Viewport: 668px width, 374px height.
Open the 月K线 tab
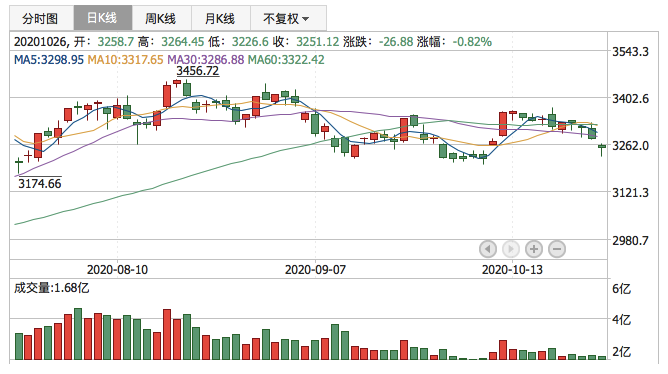[221, 18]
